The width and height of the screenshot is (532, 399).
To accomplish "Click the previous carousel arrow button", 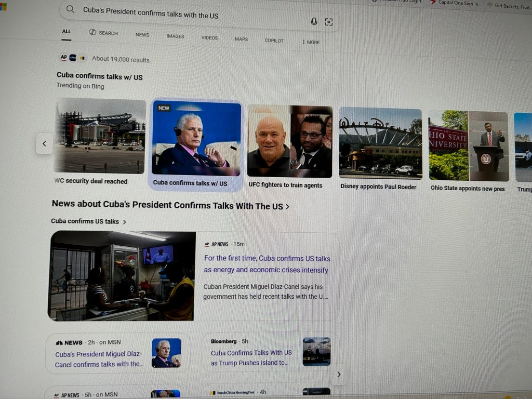I will (44, 143).
